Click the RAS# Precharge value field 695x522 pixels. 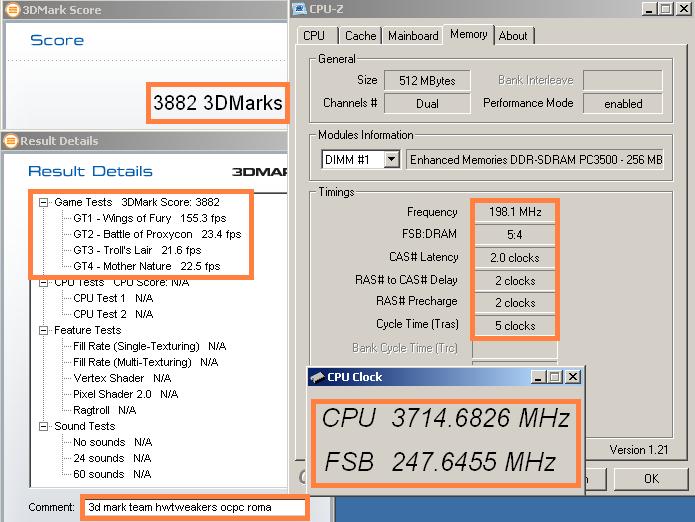tap(515, 303)
